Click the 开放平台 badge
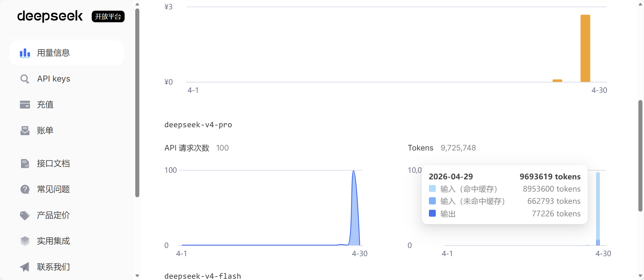644x280 pixels. [x=108, y=16]
